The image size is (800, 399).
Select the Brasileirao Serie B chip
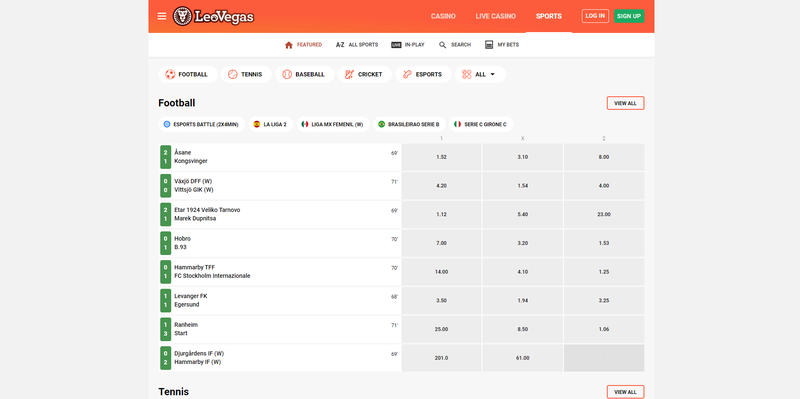[409, 124]
